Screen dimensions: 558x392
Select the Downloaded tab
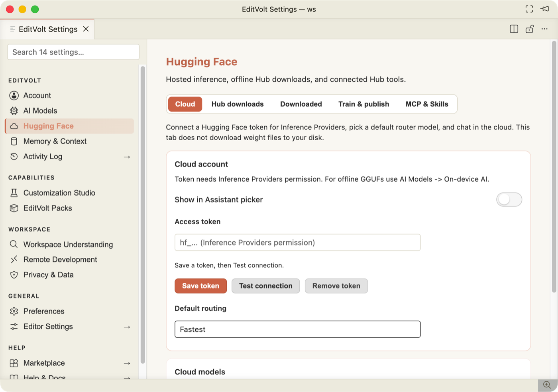tap(301, 104)
